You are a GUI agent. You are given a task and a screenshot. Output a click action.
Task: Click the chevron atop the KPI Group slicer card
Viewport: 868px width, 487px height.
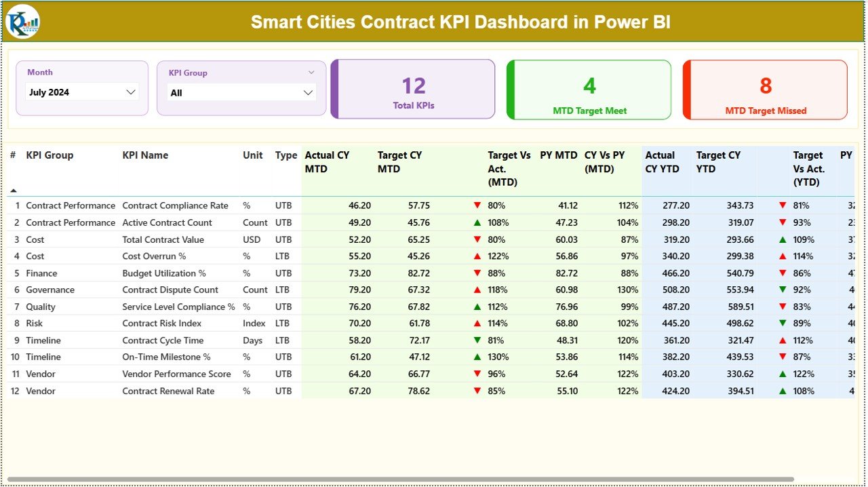tap(311, 72)
